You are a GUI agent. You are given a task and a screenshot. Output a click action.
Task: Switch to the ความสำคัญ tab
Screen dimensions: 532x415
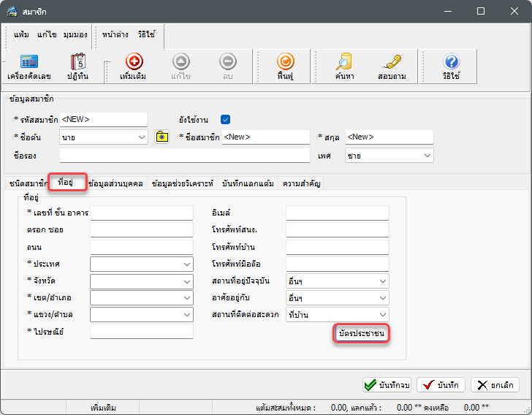pyautogui.click(x=301, y=183)
